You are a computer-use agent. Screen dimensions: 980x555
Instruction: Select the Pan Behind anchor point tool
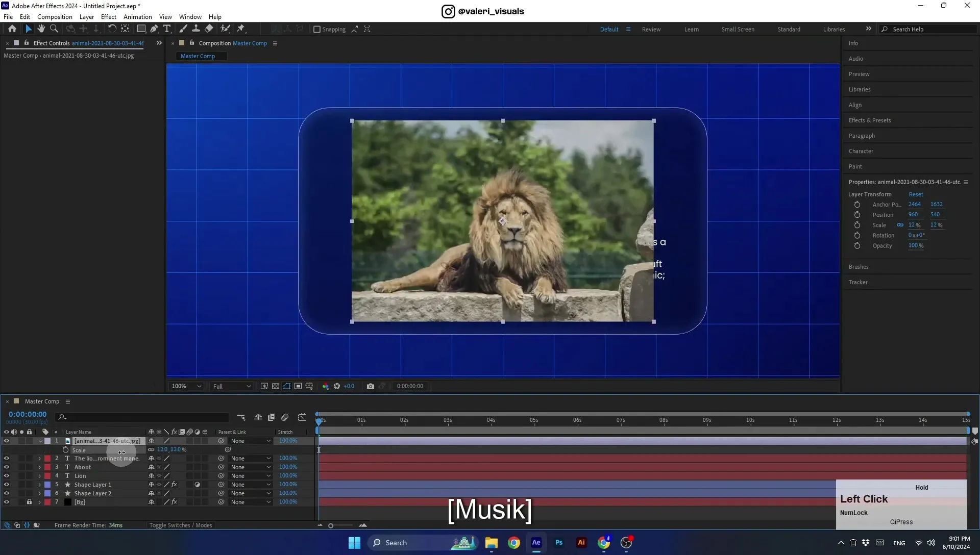125,29
